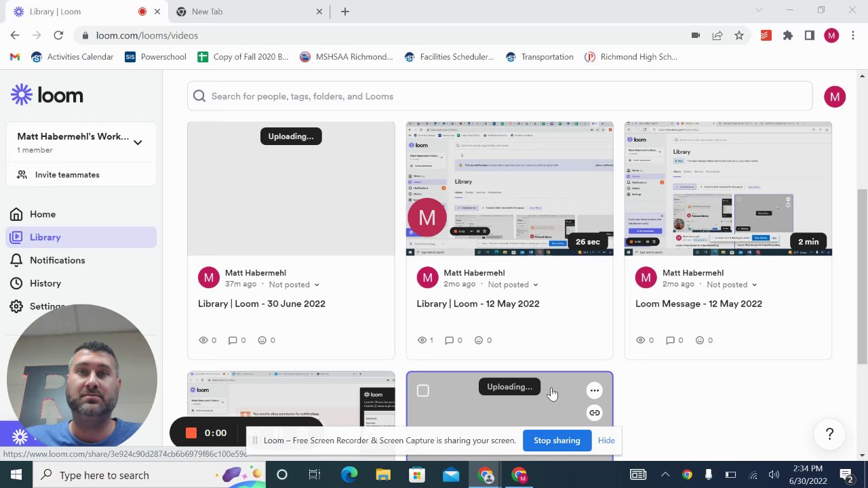This screenshot has width=868, height=488.
Task: Open the Chrome side panel icon
Action: point(810,35)
